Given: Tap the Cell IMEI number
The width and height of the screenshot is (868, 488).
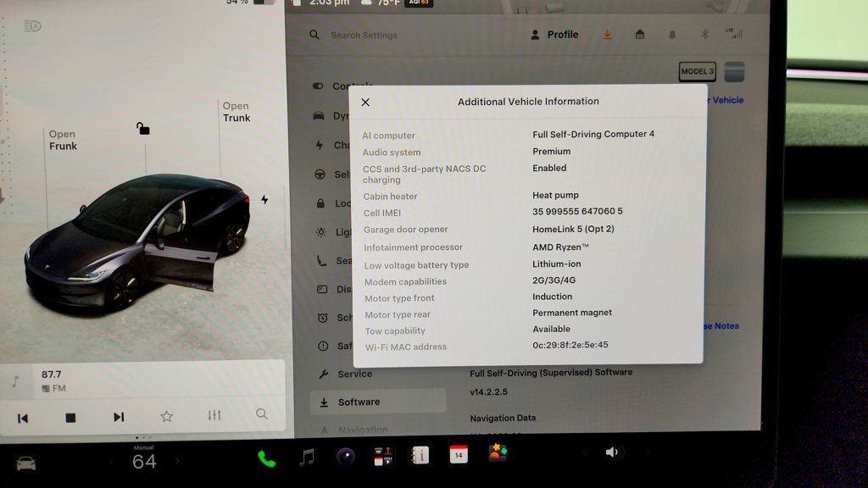Looking at the screenshot, I should pyautogui.click(x=577, y=211).
